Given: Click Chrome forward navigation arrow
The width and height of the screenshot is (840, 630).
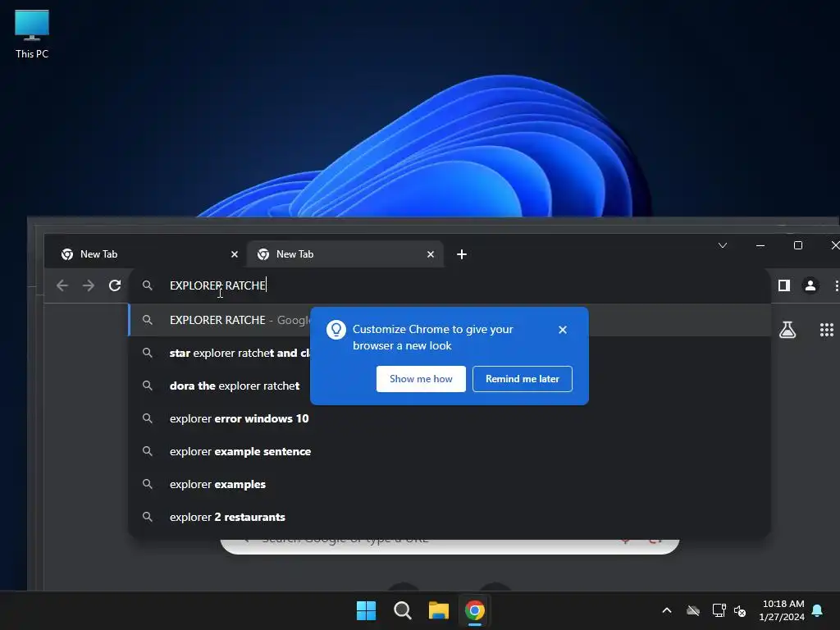Looking at the screenshot, I should tap(89, 285).
